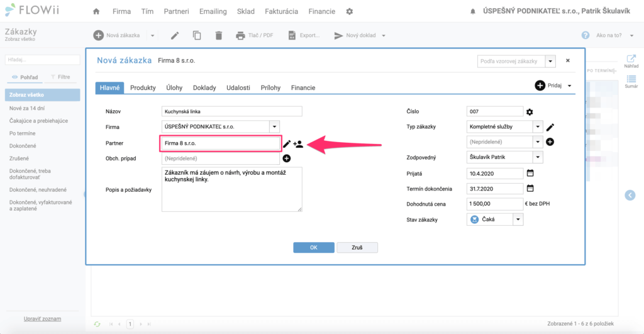This screenshot has height=334, width=644.
Task: Open Partneri top menu
Action: (x=176, y=11)
